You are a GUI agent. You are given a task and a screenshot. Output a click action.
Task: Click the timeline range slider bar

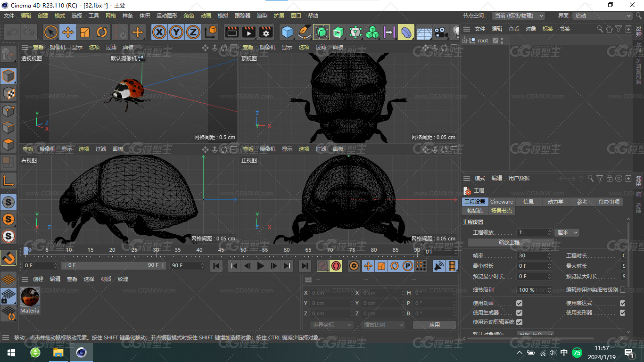pos(113,265)
